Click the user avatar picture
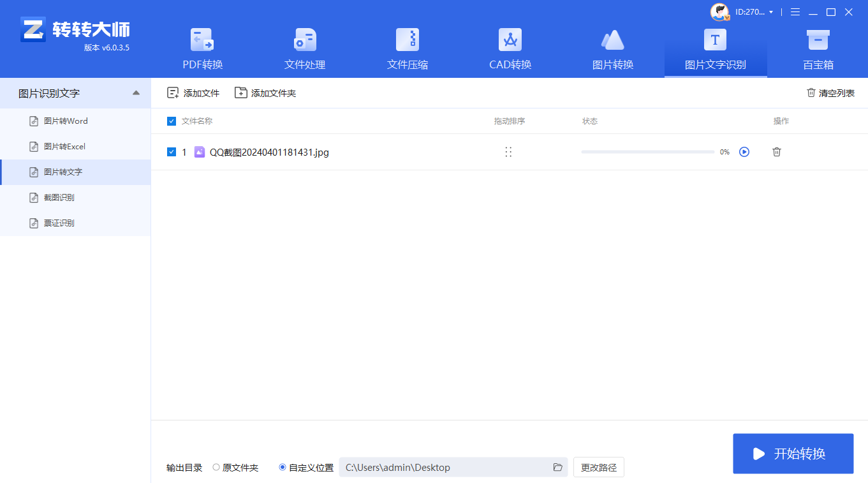The image size is (868, 483). click(720, 12)
